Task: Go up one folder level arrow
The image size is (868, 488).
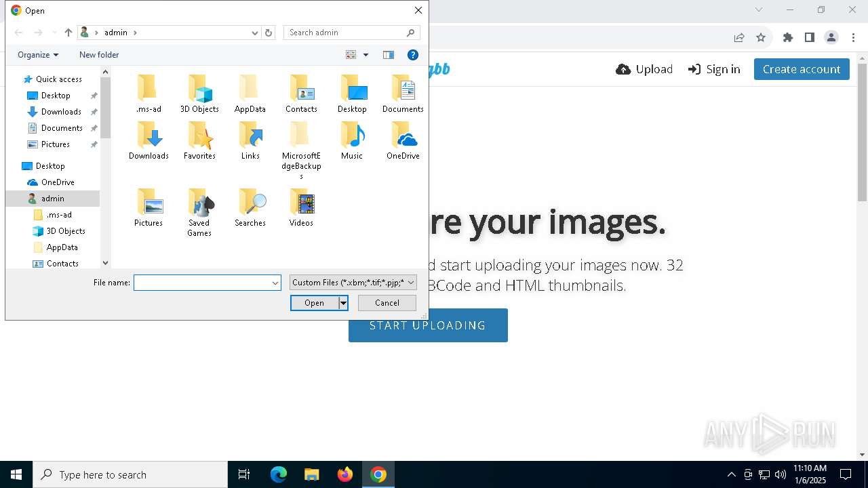Action: (x=68, y=33)
